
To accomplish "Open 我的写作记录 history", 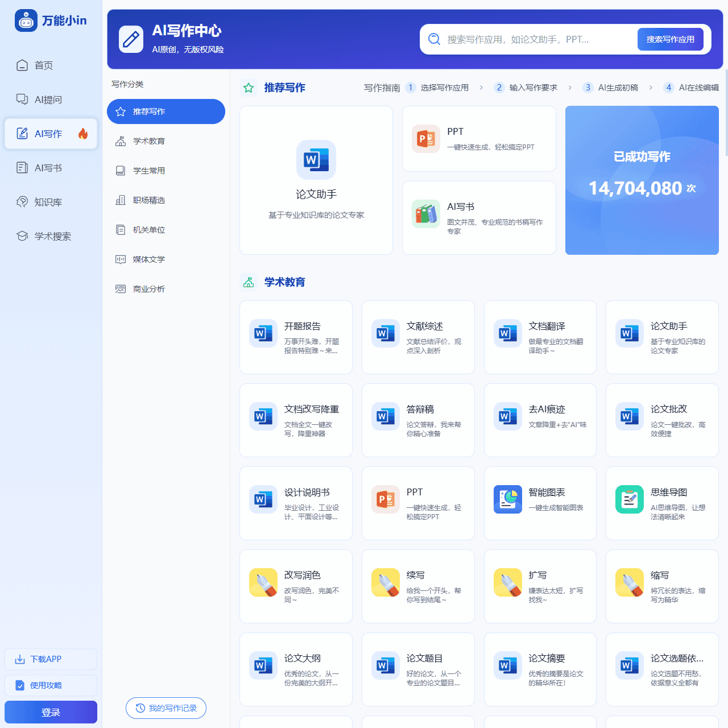I will [x=166, y=708].
